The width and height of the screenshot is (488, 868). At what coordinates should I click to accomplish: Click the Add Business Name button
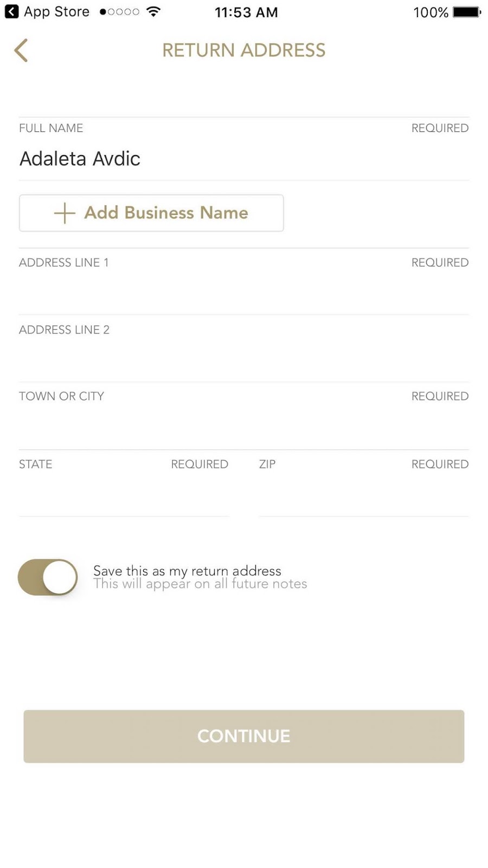point(151,213)
